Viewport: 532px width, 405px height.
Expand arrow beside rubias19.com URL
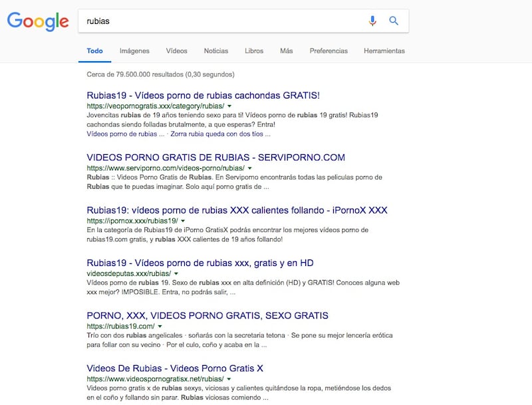[160, 327]
